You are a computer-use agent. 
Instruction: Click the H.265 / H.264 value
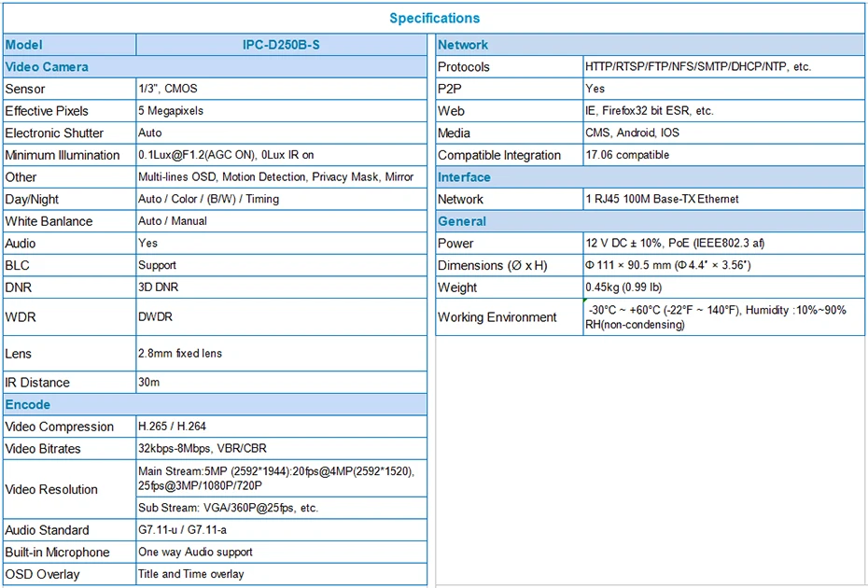click(172, 427)
